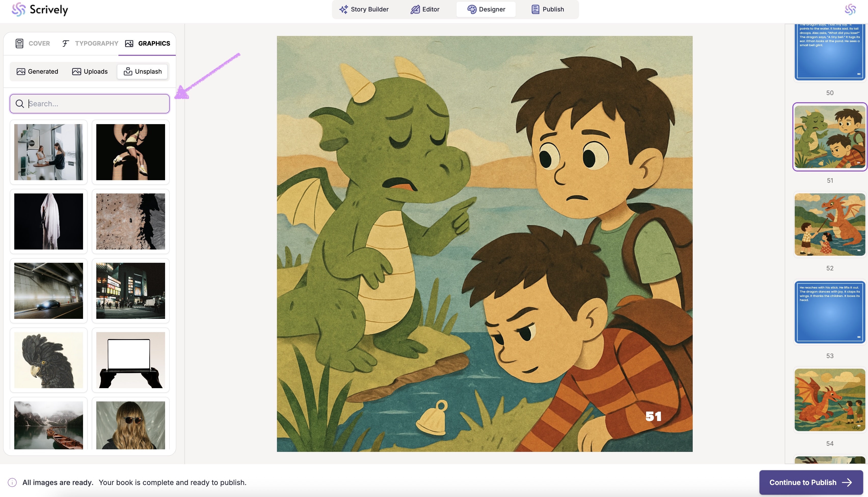Open the Typography tab
Screen dimensions: 868x497
[x=90, y=43]
